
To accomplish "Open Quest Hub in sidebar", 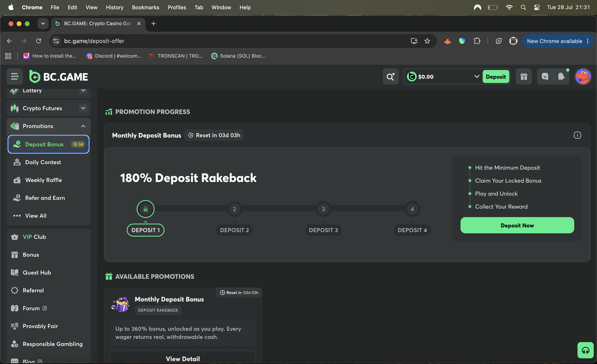I will [49, 273].
